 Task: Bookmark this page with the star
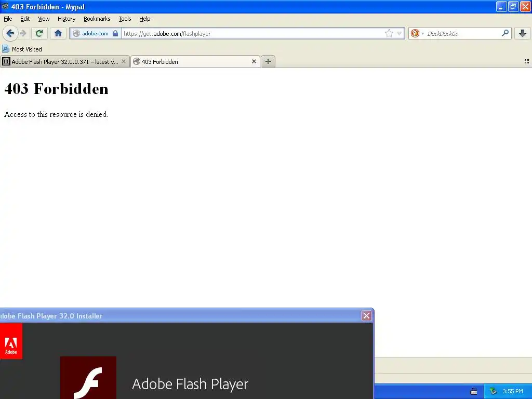point(389,33)
